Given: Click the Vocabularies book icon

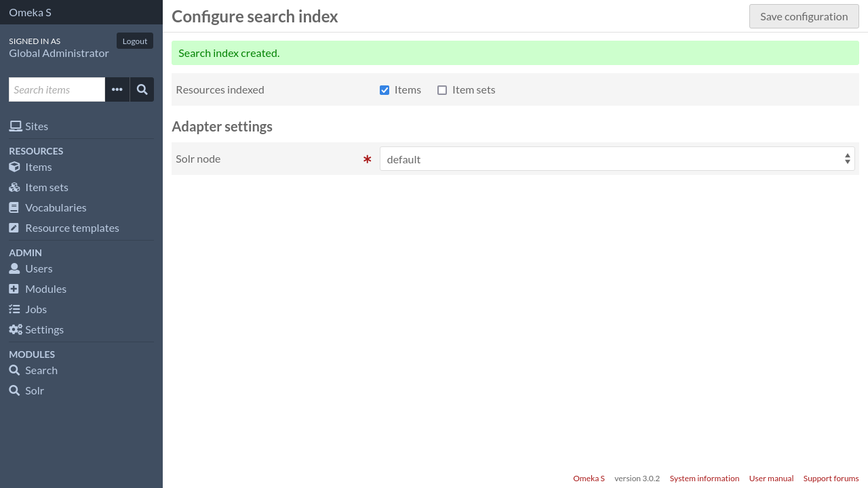Looking at the screenshot, I should (14, 207).
